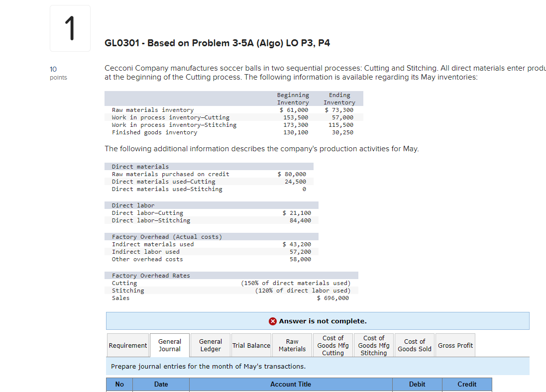Viewport: 546px width, 392px height.
Task: Click the Answer is not complete banner
Action: pos(318,321)
